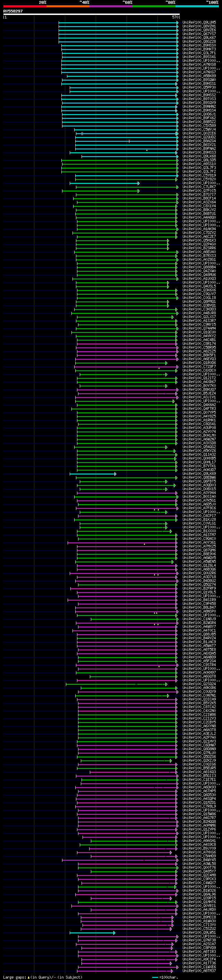Select hit label UniRef100_Q0D6J1
The image size is (222, 980).
(x=199, y=114)
